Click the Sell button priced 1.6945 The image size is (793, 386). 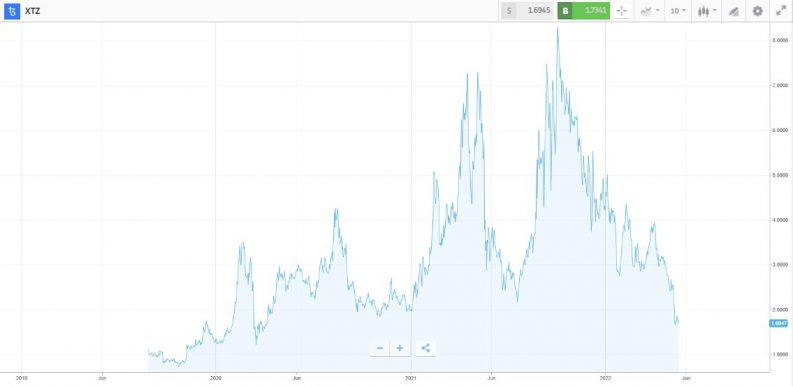(528, 11)
